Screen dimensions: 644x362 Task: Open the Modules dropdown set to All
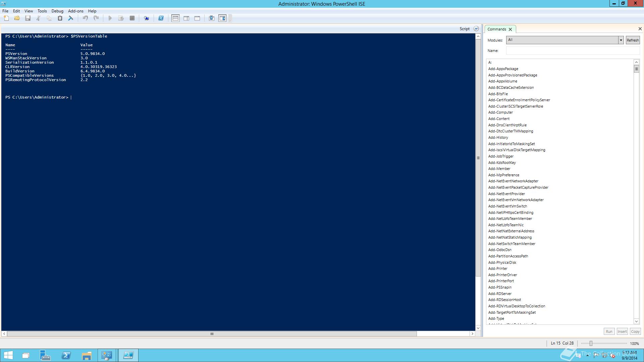(565, 40)
